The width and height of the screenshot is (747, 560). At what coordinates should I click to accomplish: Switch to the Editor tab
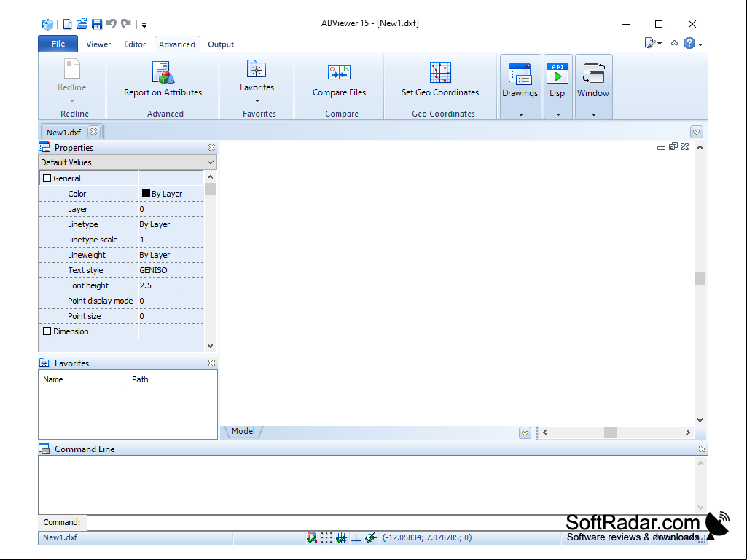pyautogui.click(x=135, y=44)
